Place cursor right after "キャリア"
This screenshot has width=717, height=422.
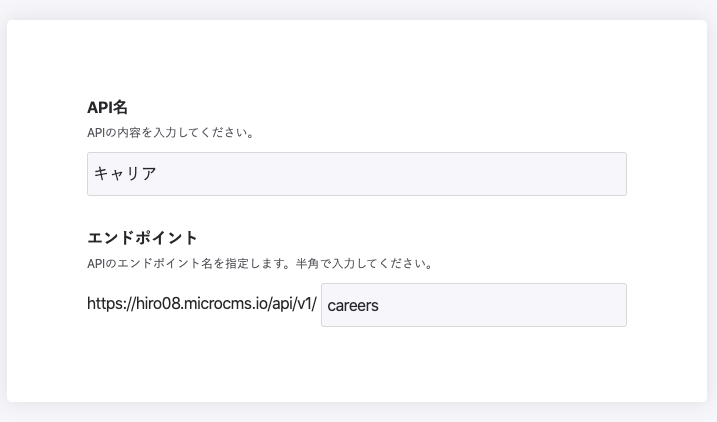[x=158, y=174]
